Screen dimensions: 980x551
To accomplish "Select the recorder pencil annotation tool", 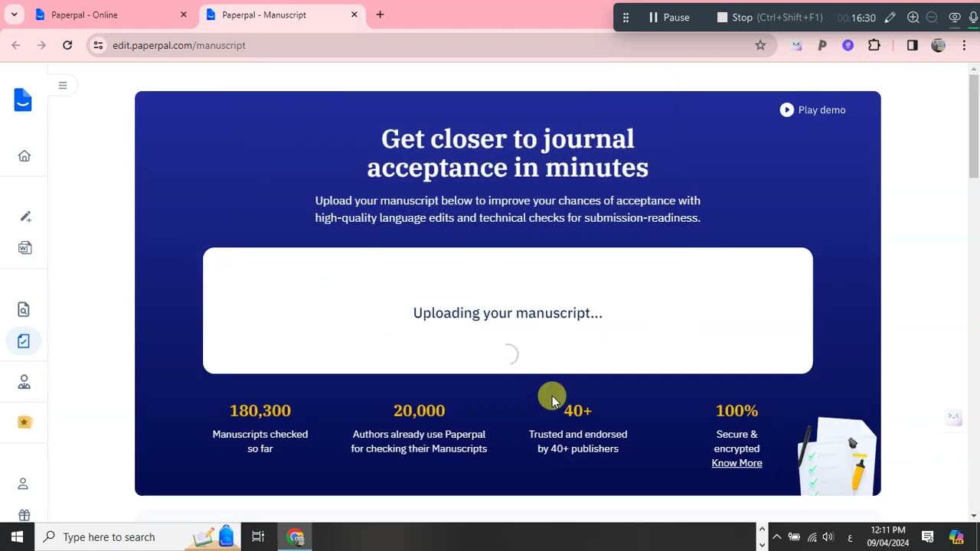I will point(890,17).
